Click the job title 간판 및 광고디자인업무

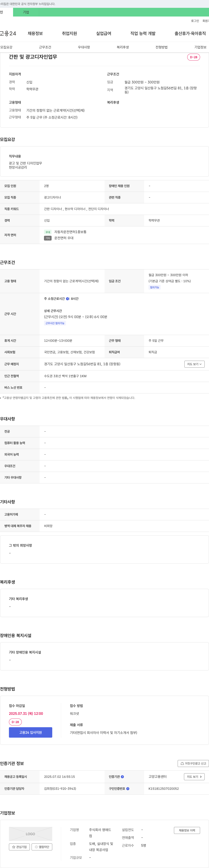pyautogui.click(x=33, y=57)
